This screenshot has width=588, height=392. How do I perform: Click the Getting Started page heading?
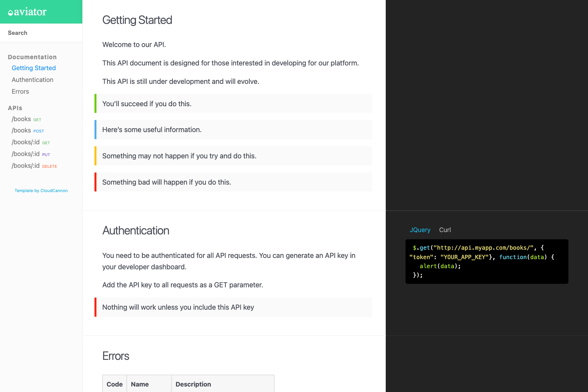click(137, 20)
